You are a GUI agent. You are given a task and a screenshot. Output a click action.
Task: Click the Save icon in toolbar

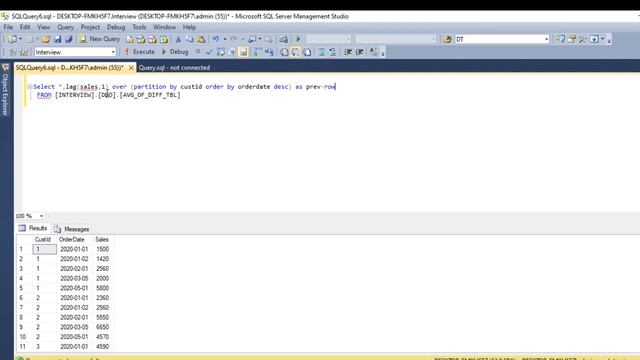58,39
